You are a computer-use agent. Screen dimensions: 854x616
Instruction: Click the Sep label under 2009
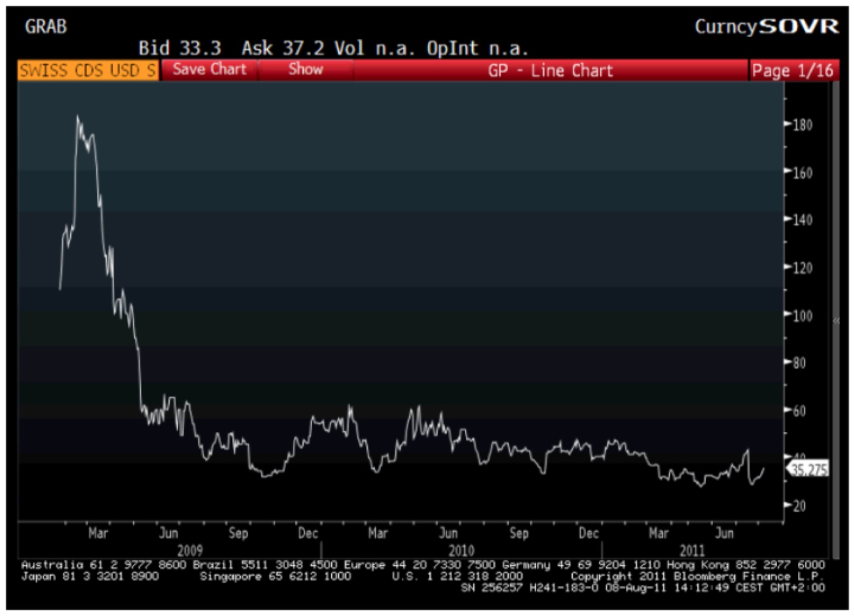coord(239,533)
